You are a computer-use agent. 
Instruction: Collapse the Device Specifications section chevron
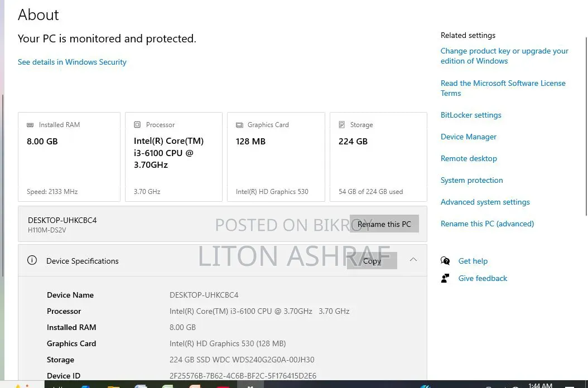point(413,260)
